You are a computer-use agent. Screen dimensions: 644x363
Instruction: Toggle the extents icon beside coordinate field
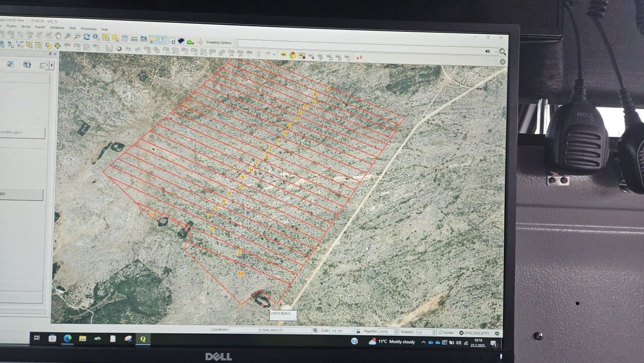(315, 330)
